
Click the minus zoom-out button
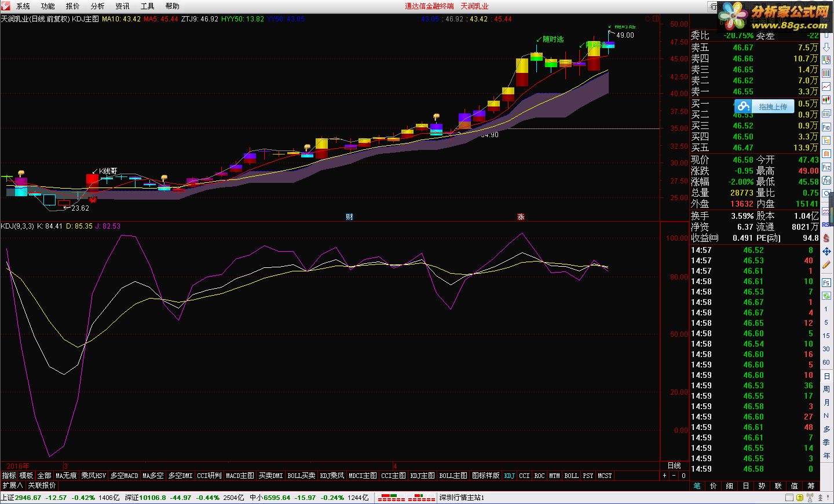[x=674, y=476]
